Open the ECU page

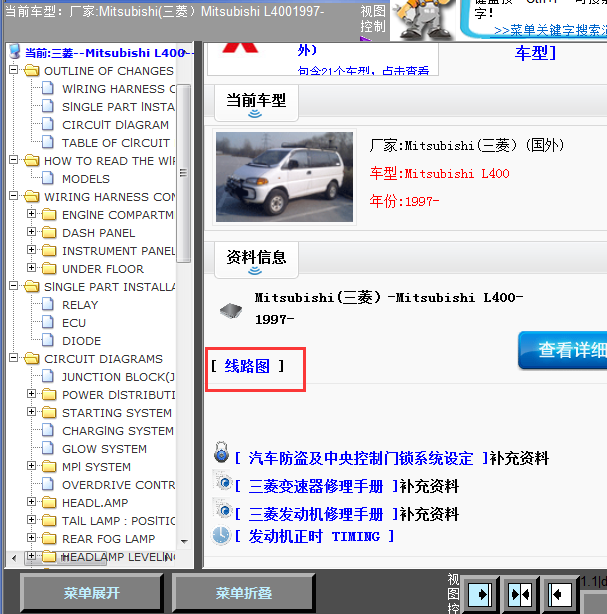pos(74,323)
